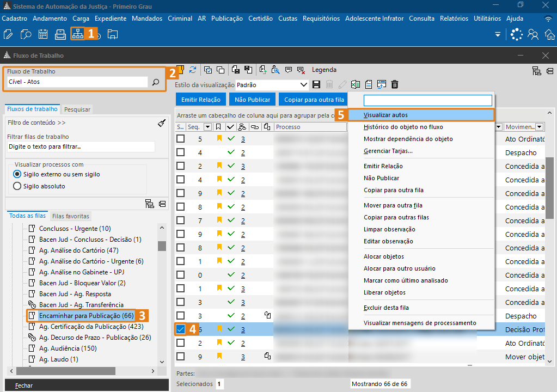Click the calendar icon in the top toolbar
The height and width of the screenshot is (392, 557).
pyautogui.click(x=43, y=34)
